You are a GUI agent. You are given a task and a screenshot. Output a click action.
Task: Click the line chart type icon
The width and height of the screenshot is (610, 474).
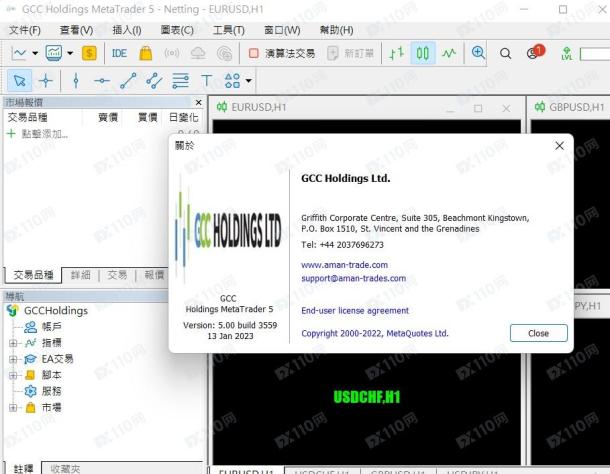pos(19,53)
